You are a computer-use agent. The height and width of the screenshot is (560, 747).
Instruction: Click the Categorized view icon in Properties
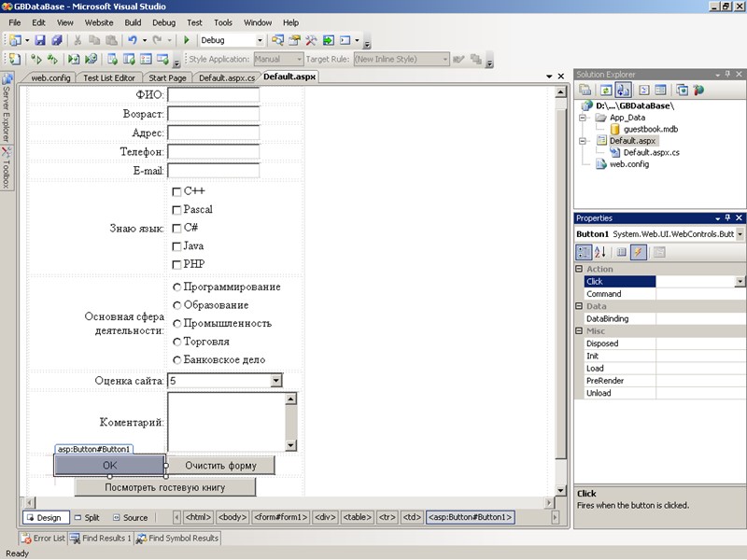(x=584, y=252)
